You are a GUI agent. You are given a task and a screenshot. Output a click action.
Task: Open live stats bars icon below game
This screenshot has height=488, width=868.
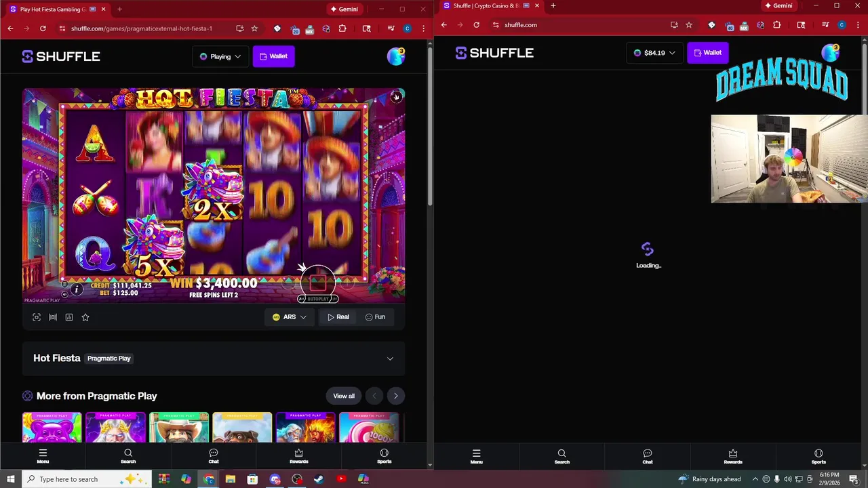tap(53, 317)
